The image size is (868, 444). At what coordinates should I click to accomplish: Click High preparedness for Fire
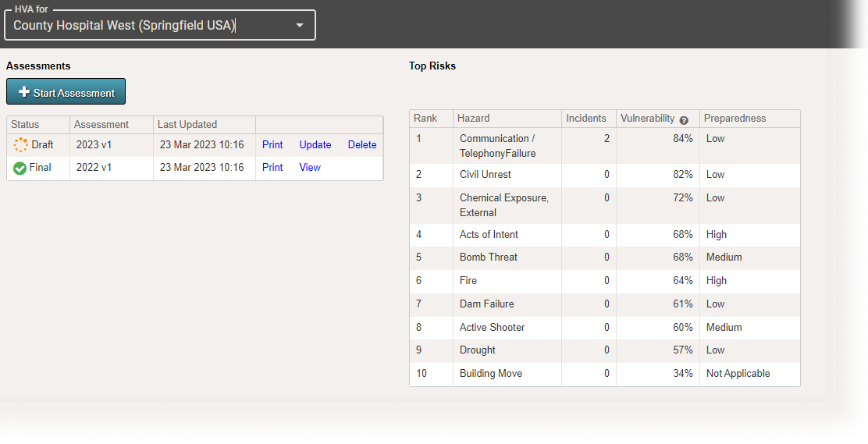point(717,281)
